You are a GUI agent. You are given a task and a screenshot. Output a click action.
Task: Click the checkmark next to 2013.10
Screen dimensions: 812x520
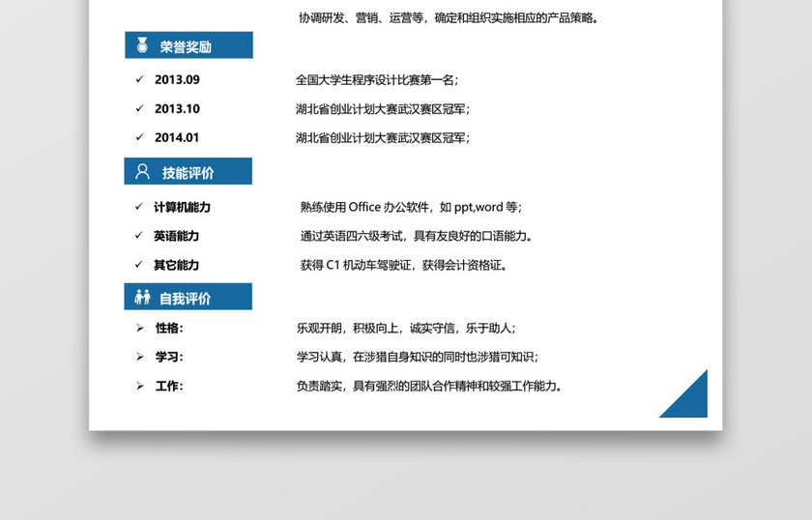pos(139,108)
